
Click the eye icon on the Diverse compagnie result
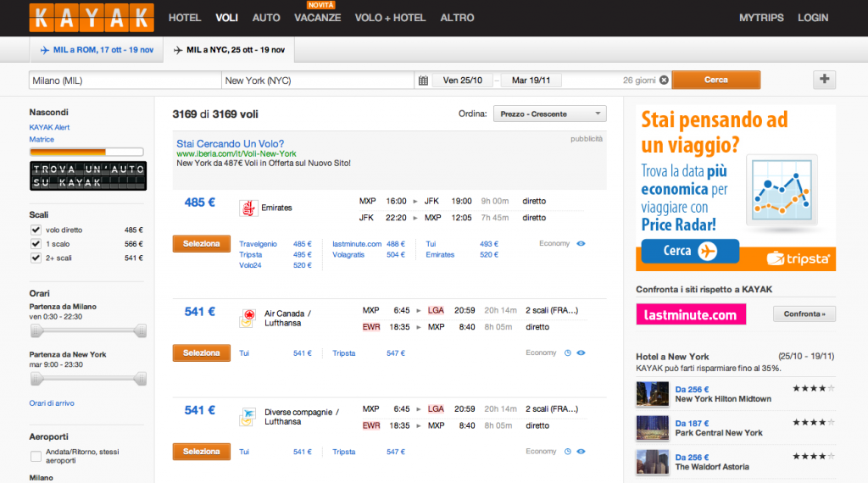581,452
